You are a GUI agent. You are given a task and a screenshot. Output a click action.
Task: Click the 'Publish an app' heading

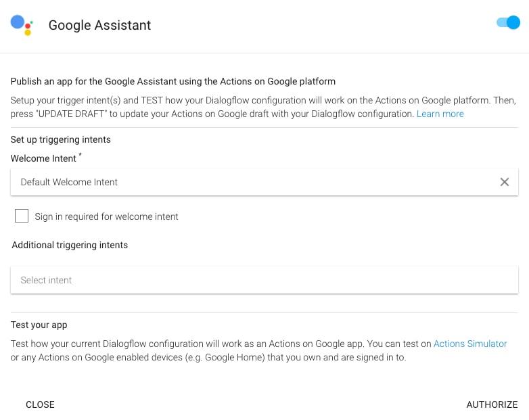coord(172,81)
